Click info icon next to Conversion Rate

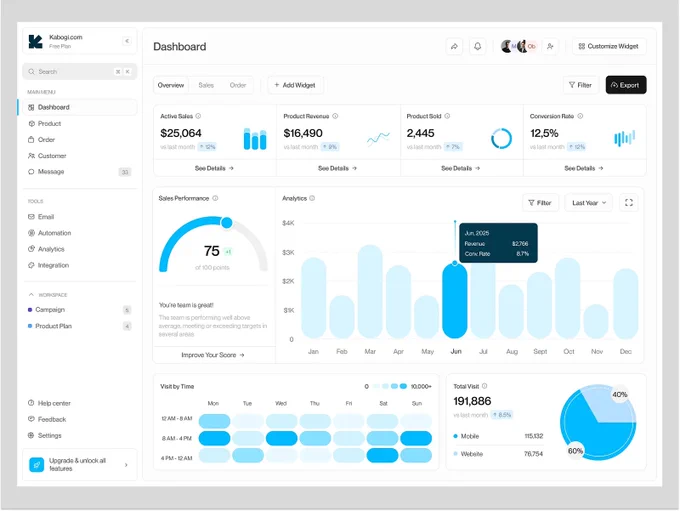pos(580,116)
